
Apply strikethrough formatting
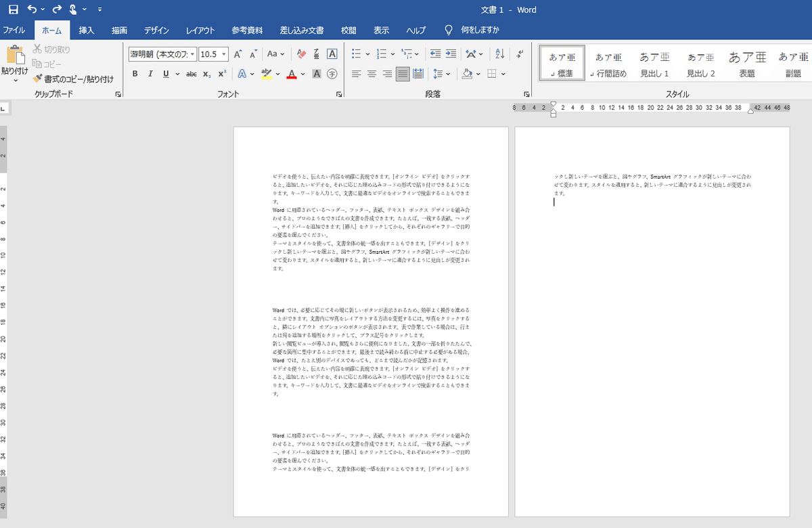pos(191,72)
